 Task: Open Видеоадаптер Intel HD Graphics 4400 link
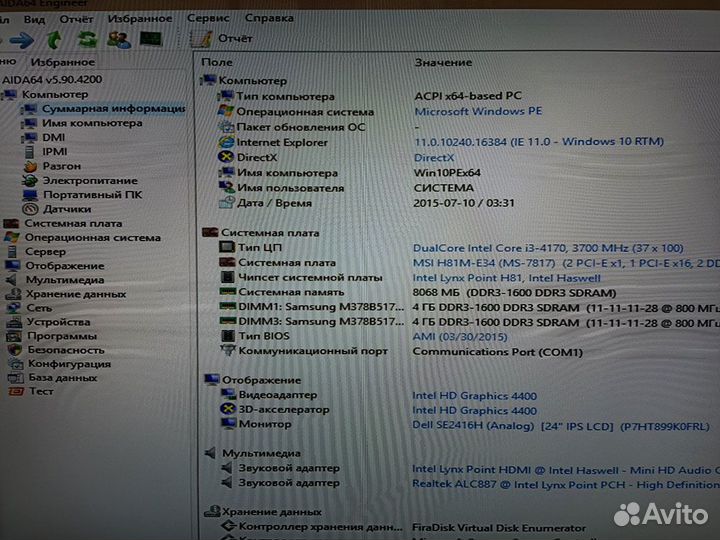tap(474, 396)
